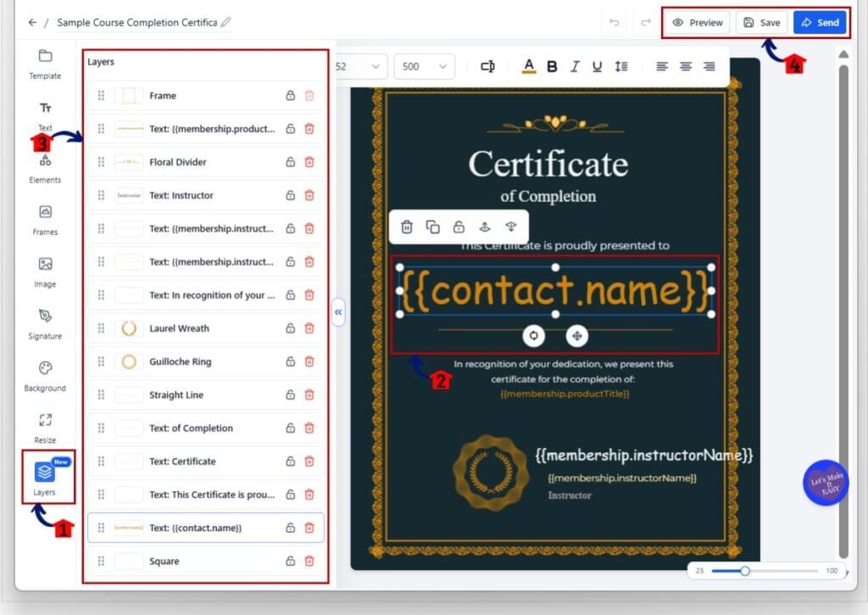The image size is (868, 615).
Task: Click the rotate handle below contact name
Action: (x=534, y=336)
